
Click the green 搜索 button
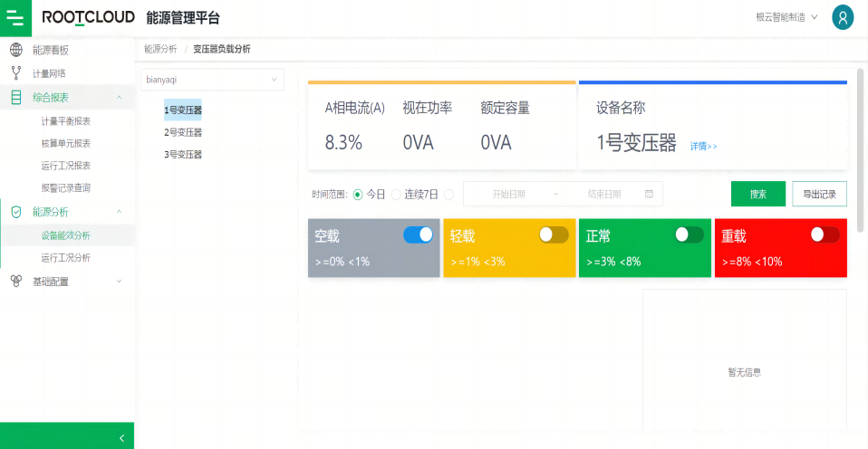coord(757,194)
